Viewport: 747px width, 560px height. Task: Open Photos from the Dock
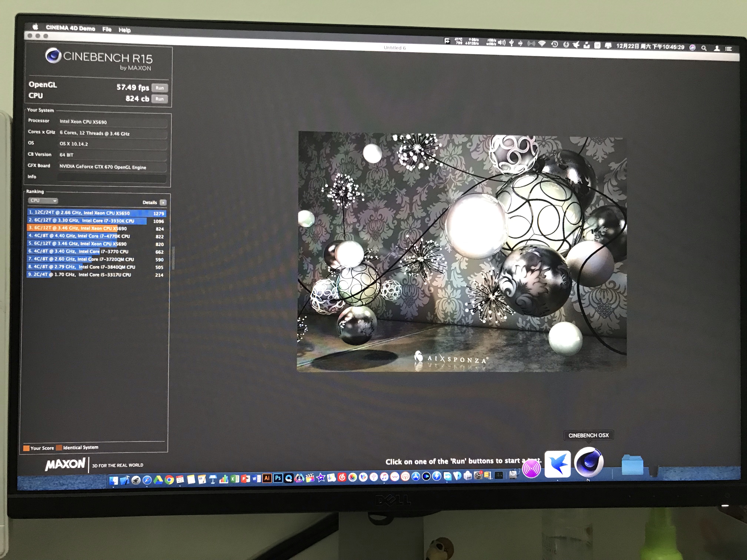coord(353,477)
